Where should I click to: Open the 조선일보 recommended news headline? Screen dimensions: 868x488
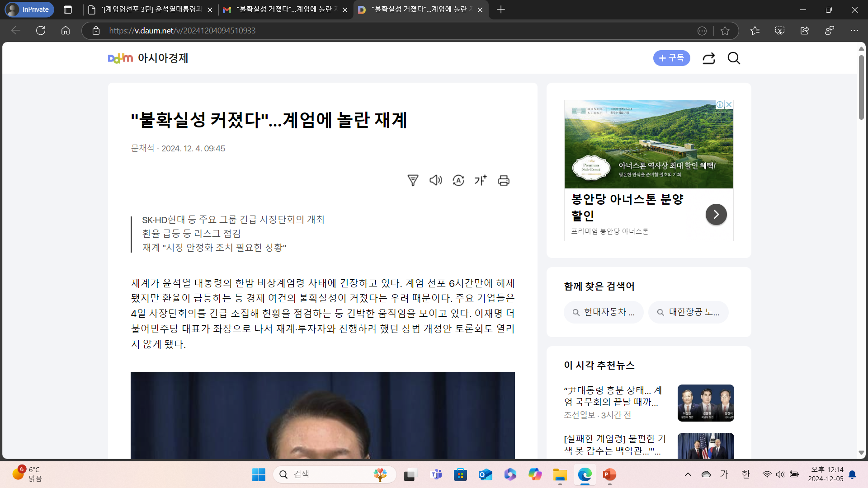pyautogui.click(x=613, y=396)
